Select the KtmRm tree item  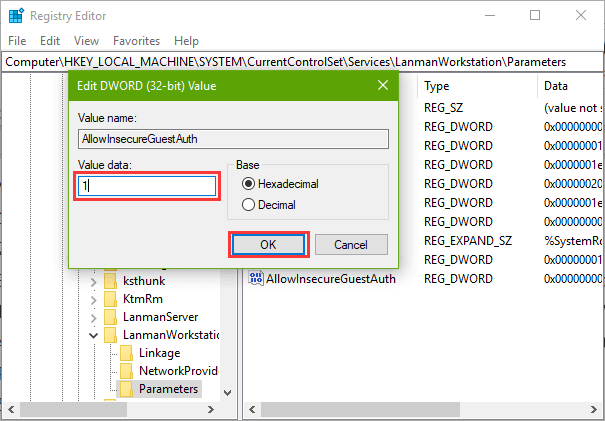[143, 299]
